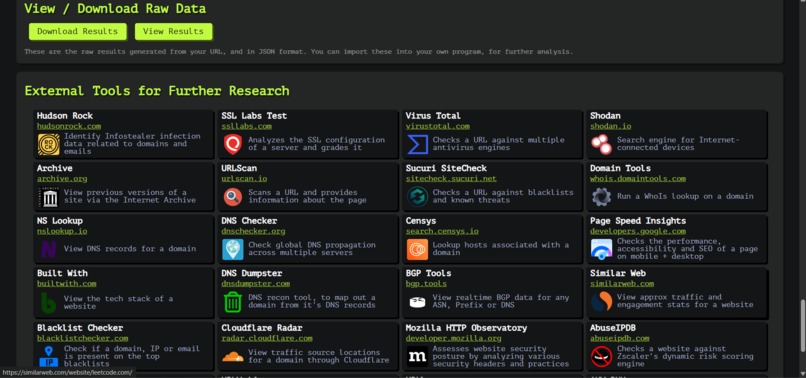
Task: Open the hudsonrock.com link
Action: 69,126
